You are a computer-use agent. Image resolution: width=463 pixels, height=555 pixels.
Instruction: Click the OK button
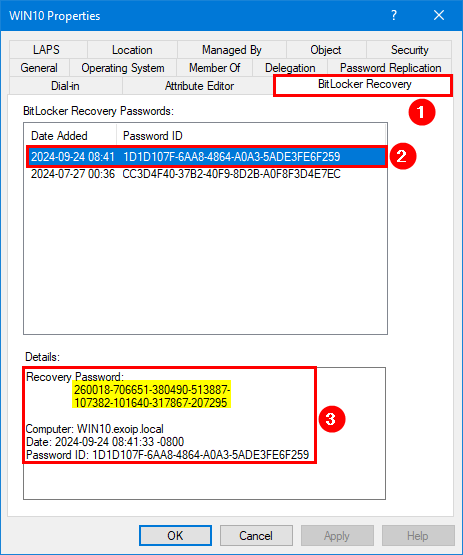(x=175, y=536)
